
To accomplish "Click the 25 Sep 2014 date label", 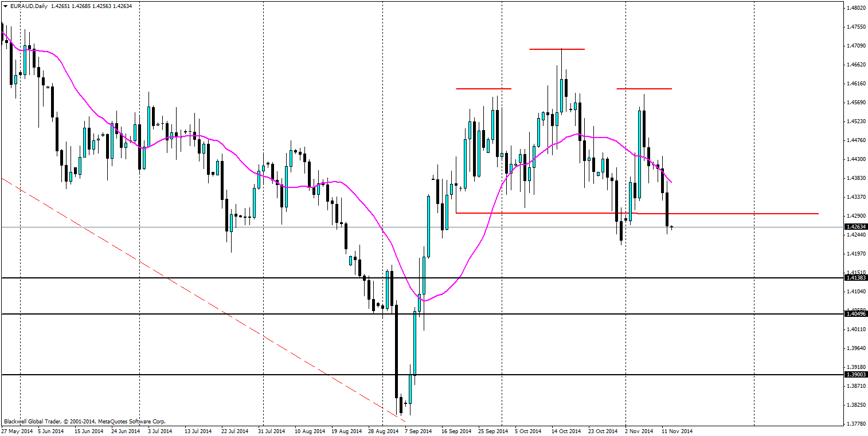I will [493, 431].
